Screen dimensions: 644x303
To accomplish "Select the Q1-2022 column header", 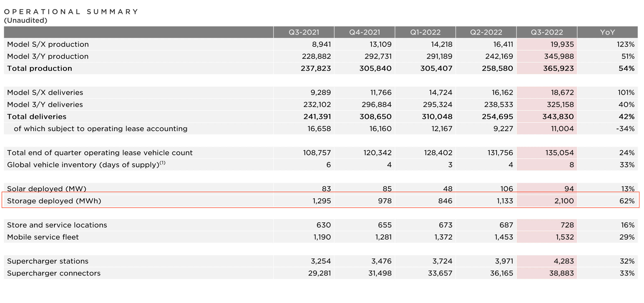I will tap(425, 32).
